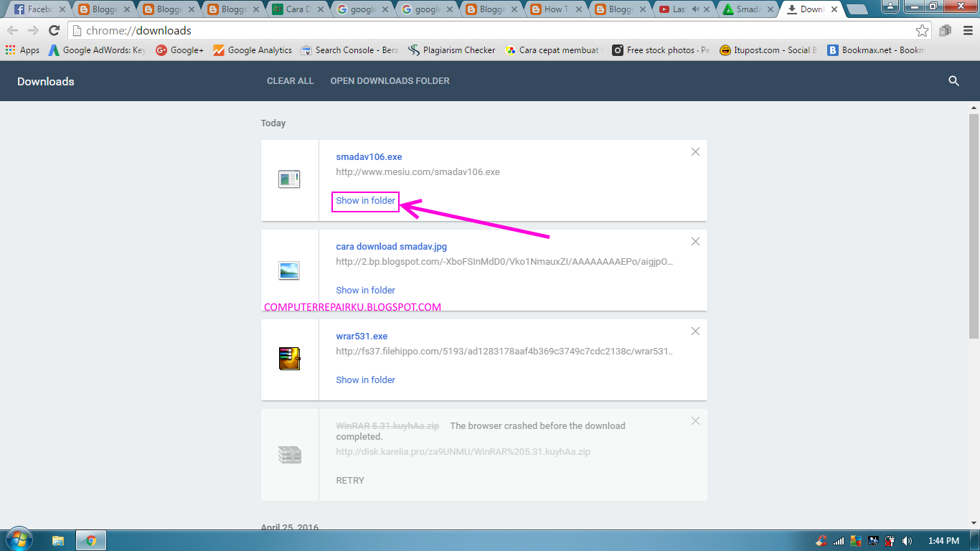Open the Apps bookmark shortcut
This screenshot has width=980, height=551.
coord(23,50)
